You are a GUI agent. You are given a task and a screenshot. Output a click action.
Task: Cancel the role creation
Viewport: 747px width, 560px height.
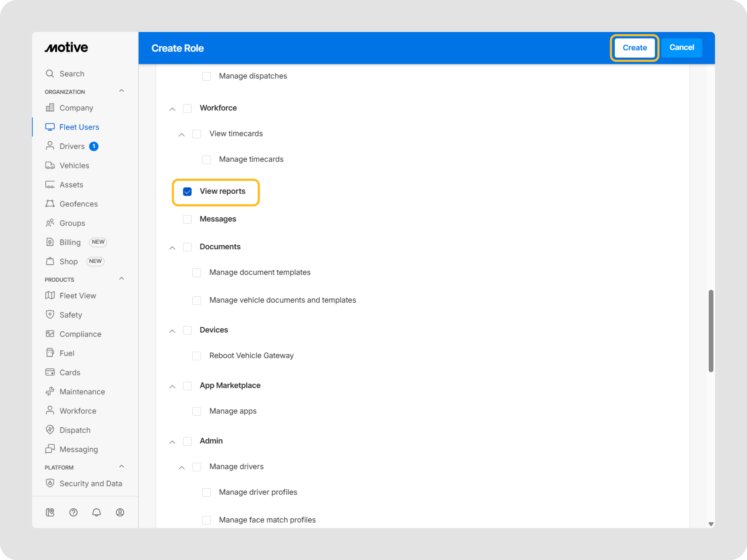(x=681, y=47)
